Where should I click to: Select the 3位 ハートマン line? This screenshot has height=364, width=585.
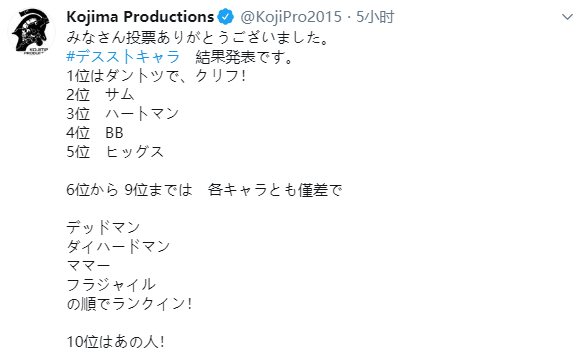click(123, 114)
